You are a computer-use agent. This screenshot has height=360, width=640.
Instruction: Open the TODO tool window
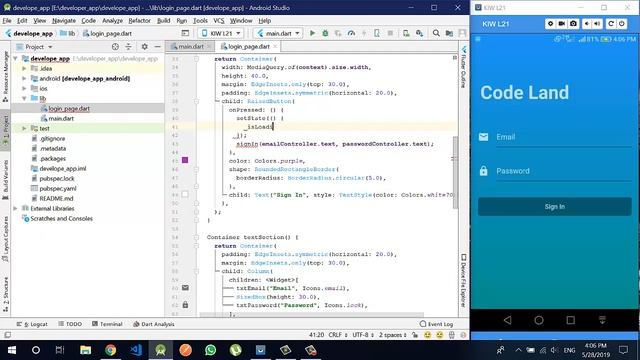[x=70, y=324]
